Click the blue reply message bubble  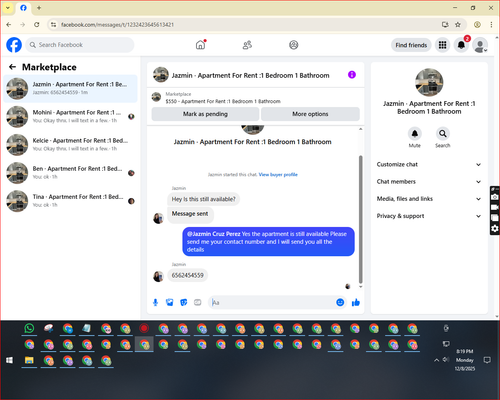(268, 242)
